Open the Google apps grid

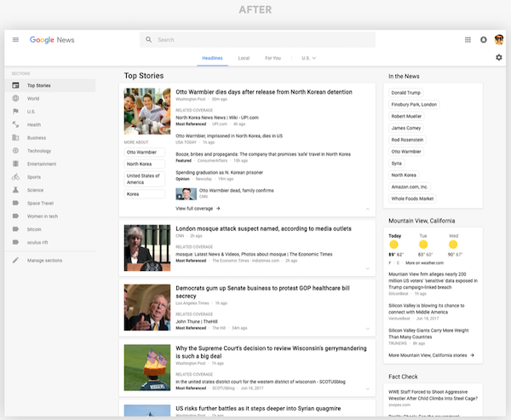(x=468, y=40)
